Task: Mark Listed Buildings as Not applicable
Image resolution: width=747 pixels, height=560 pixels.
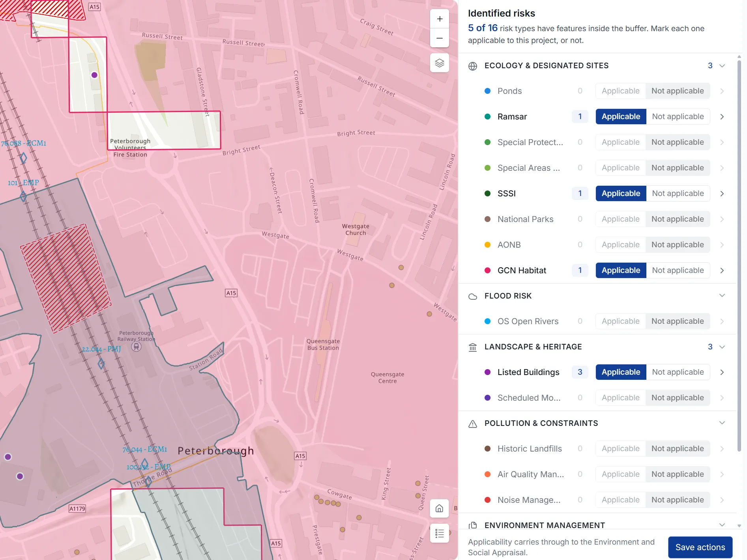Action: pyautogui.click(x=678, y=372)
